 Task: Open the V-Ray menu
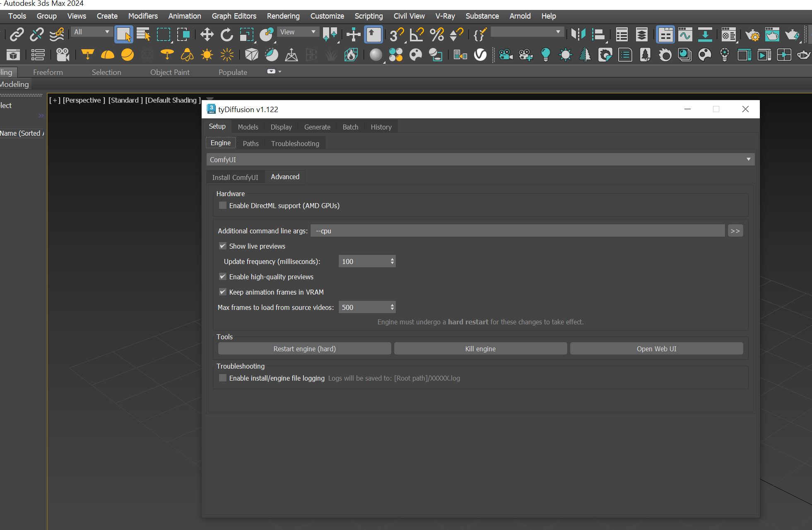click(445, 16)
